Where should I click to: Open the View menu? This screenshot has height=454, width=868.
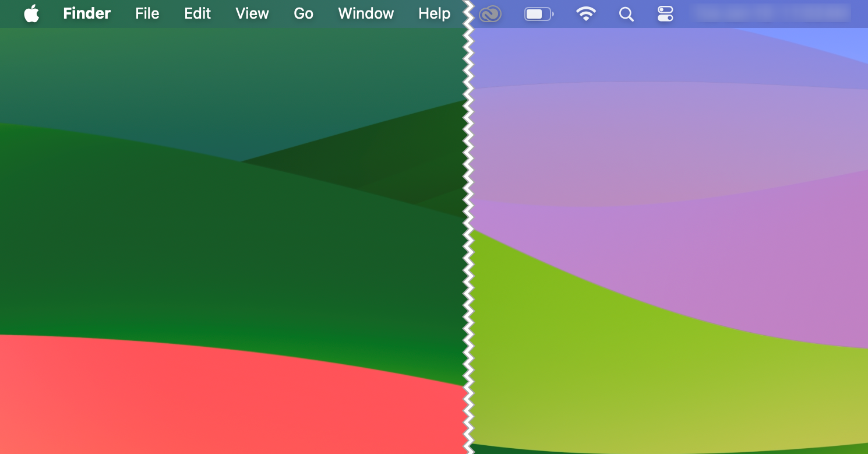tap(252, 13)
